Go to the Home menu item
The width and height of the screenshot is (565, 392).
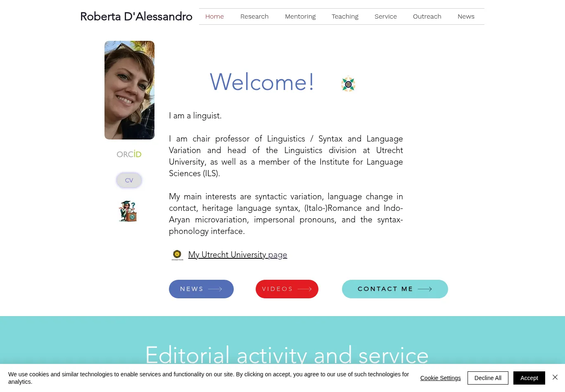[x=214, y=17]
